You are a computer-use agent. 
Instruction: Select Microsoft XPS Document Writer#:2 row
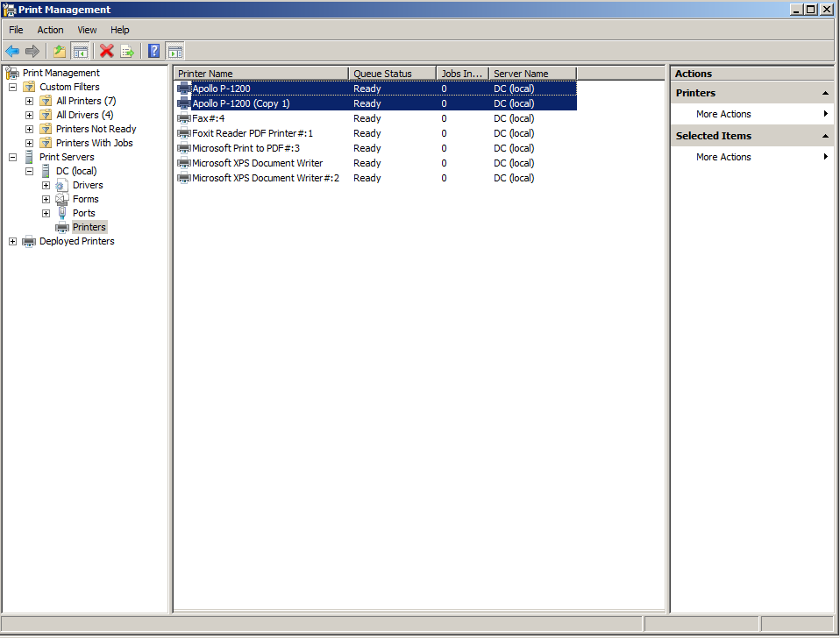[x=377, y=178]
